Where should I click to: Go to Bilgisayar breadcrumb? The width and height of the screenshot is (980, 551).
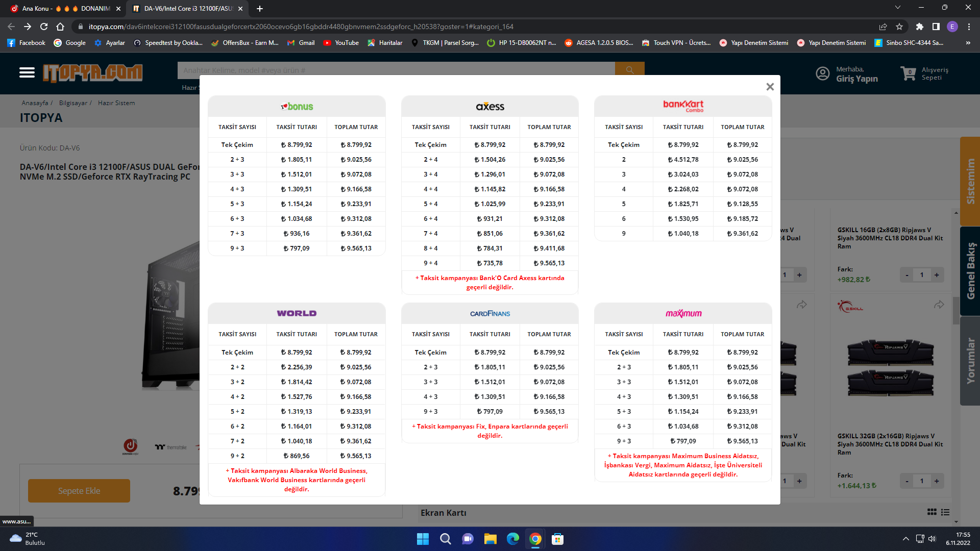pyautogui.click(x=73, y=103)
